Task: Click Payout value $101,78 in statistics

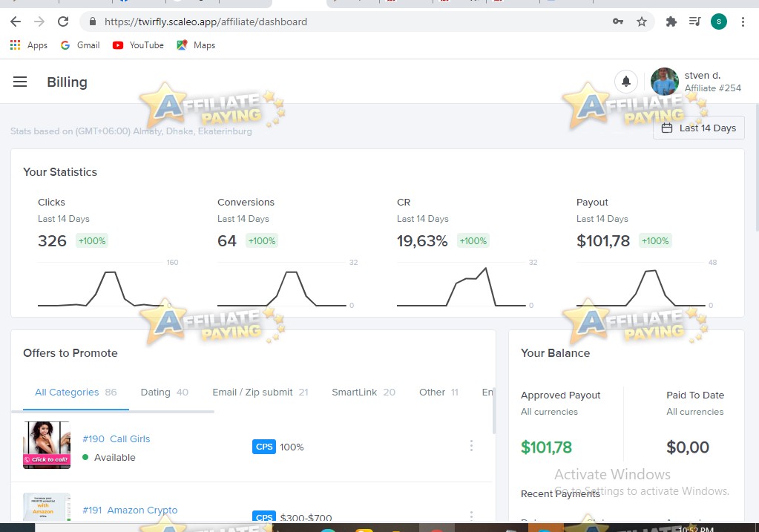Action: 603,240
